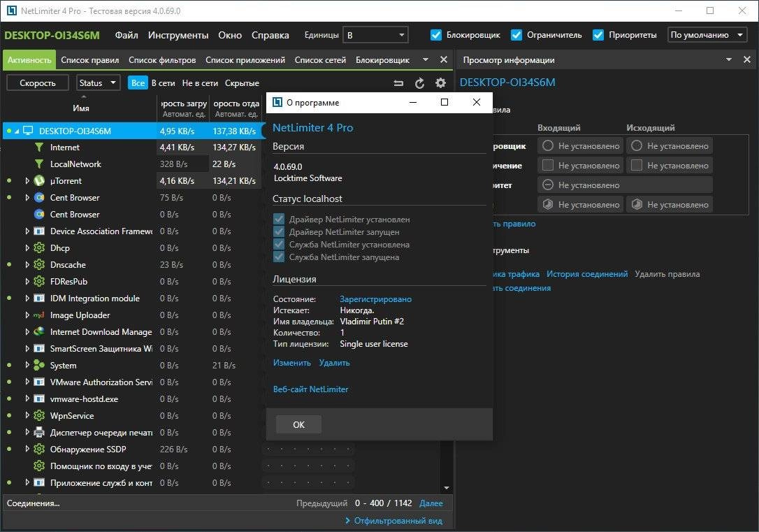Open 'История соединений' link
This screenshot has height=532, width=759.
click(x=587, y=274)
